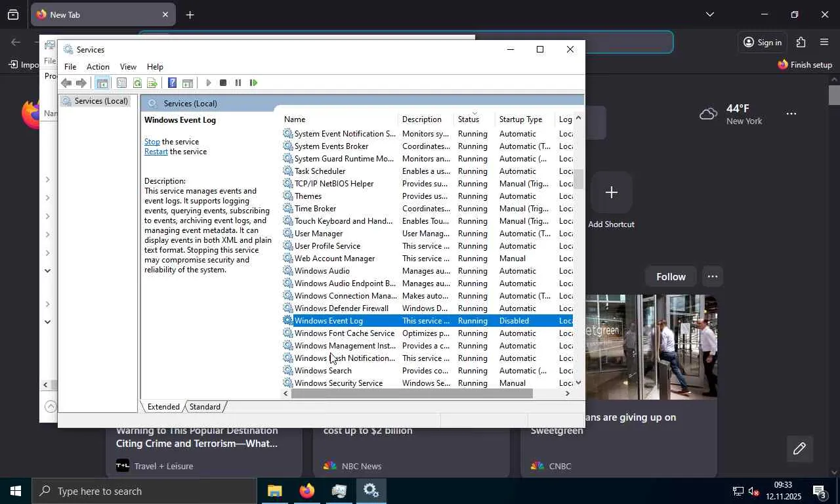The image size is (840, 504).
Task: Select the Web Account Manager service
Action: (427, 259)
